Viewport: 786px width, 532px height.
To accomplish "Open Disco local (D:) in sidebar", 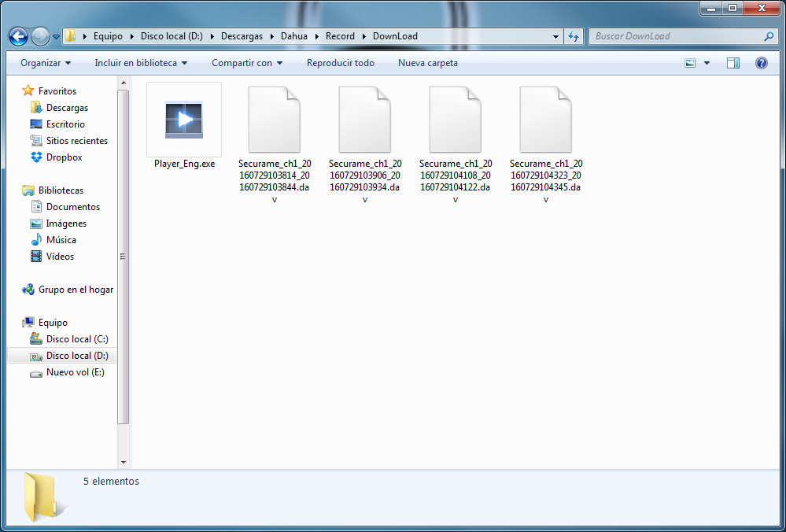I will pyautogui.click(x=77, y=356).
